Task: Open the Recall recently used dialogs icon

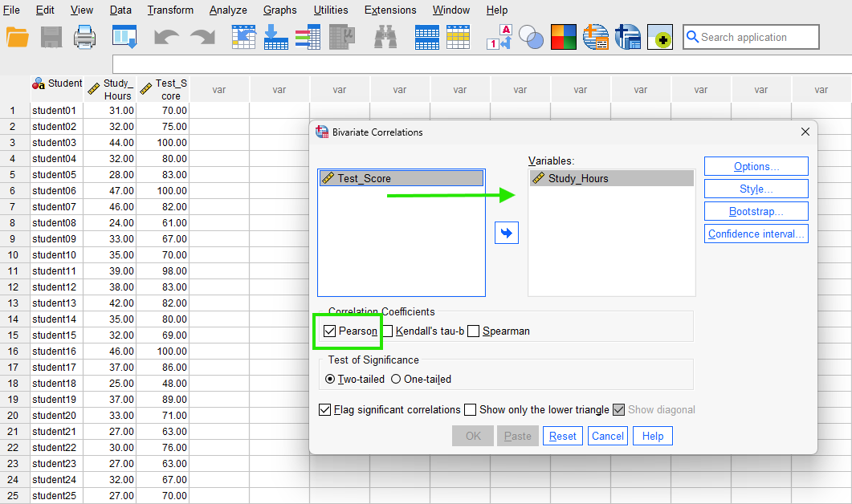Action: click(x=124, y=37)
